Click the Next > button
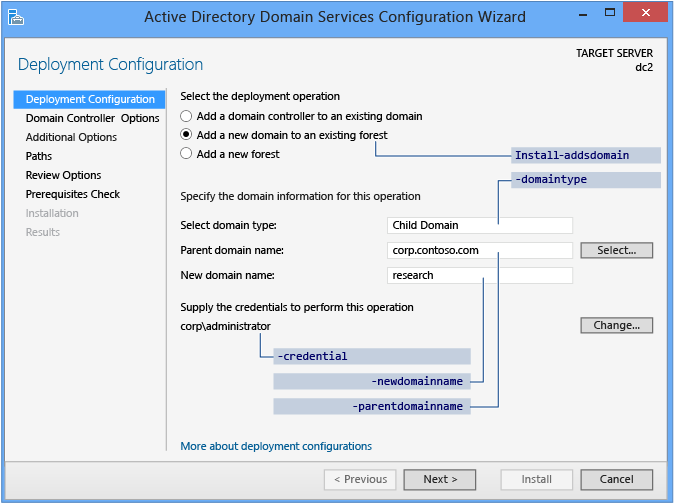This screenshot has width=674, height=504. tap(440, 479)
